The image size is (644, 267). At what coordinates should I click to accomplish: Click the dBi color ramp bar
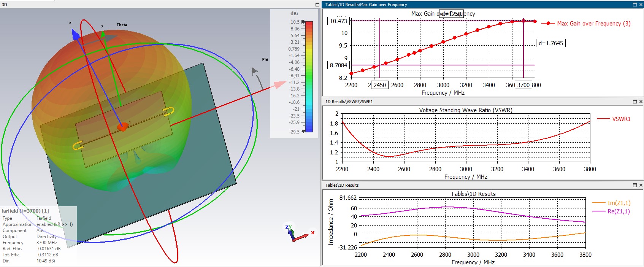(309, 76)
